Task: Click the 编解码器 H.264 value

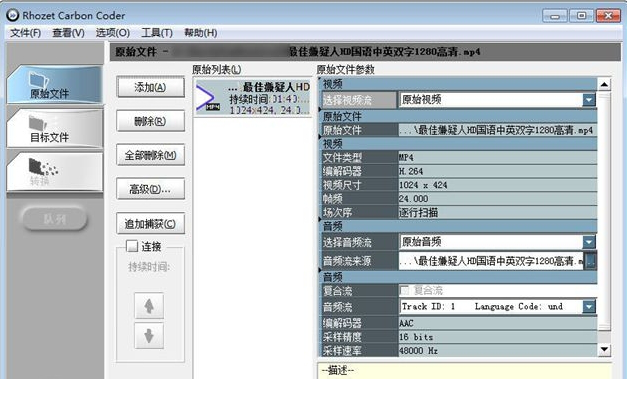Action: pos(497,171)
